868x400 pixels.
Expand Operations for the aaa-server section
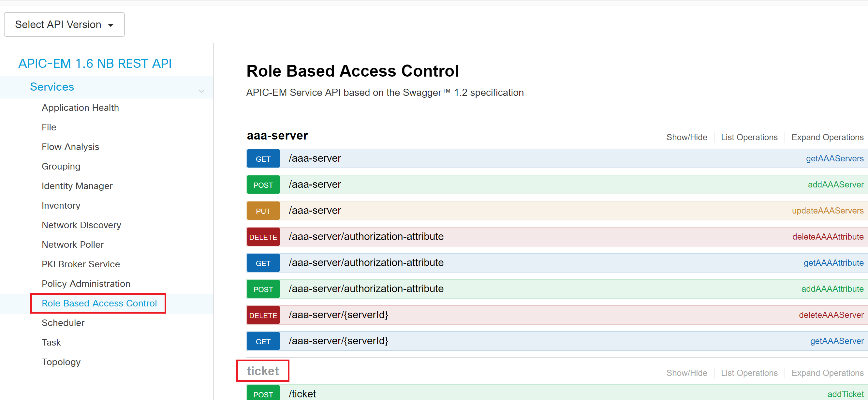(827, 137)
